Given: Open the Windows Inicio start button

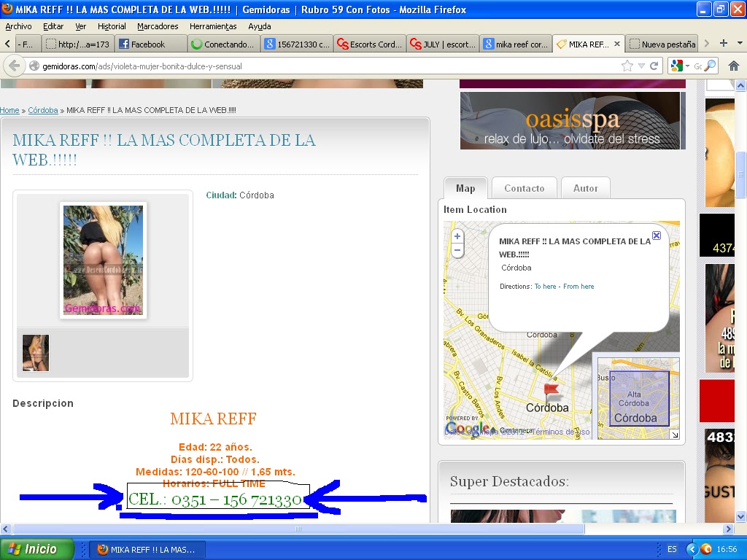Looking at the screenshot, I should click(x=37, y=549).
